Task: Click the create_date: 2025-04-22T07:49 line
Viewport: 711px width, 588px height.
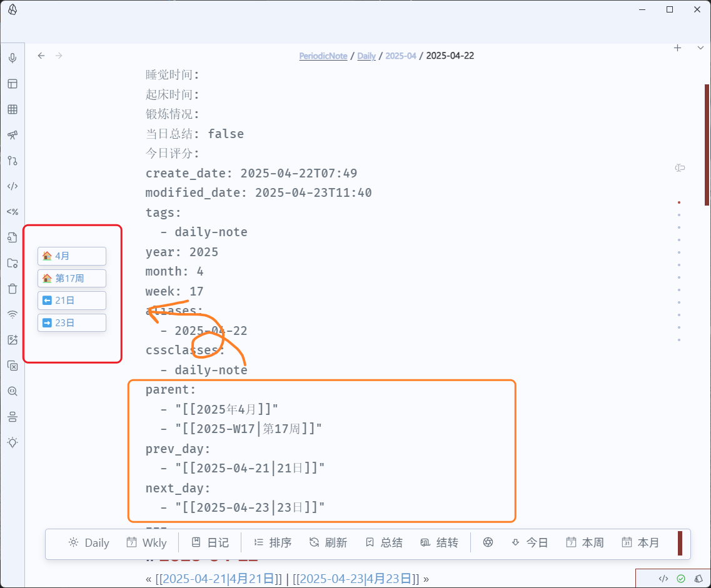Action: click(251, 173)
